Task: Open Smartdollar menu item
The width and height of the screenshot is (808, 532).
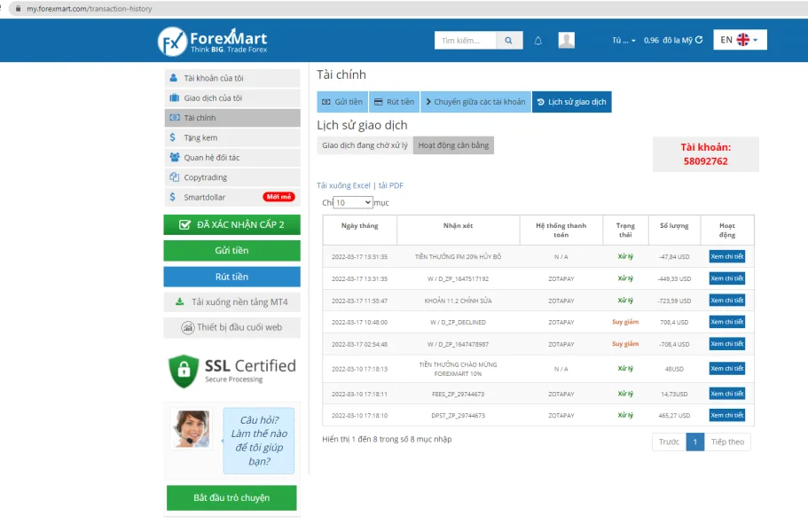Action: tap(232, 197)
